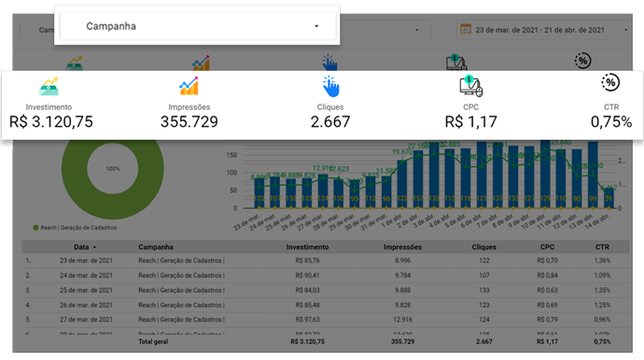Open the Campanha dropdown filter
Screen dimensions: 644x360
pyautogui.click(x=198, y=26)
